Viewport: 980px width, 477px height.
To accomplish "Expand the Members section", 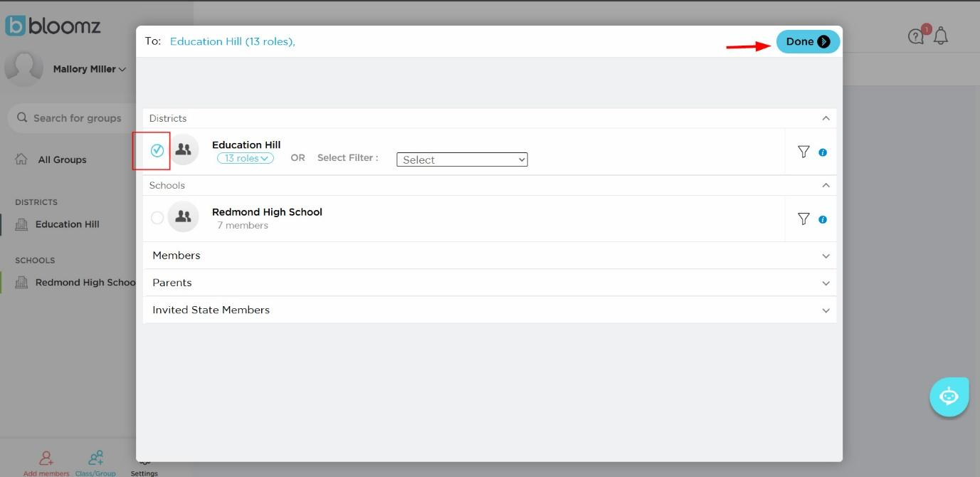I will [490, 256].
